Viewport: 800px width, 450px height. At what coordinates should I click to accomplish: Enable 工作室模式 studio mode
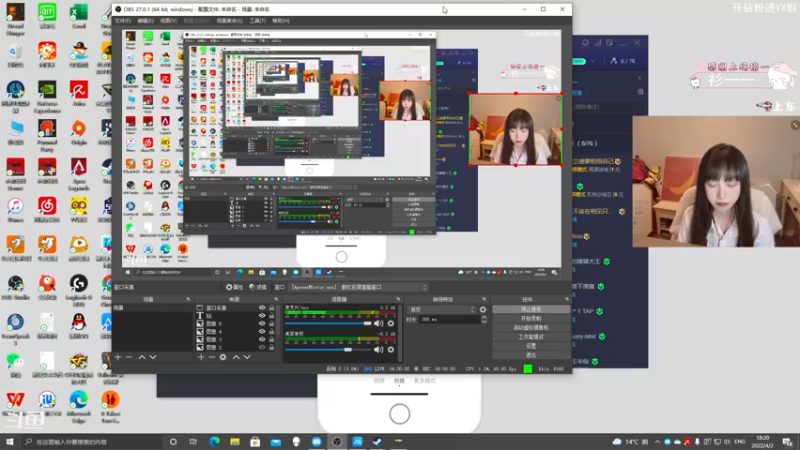(531, 337)
